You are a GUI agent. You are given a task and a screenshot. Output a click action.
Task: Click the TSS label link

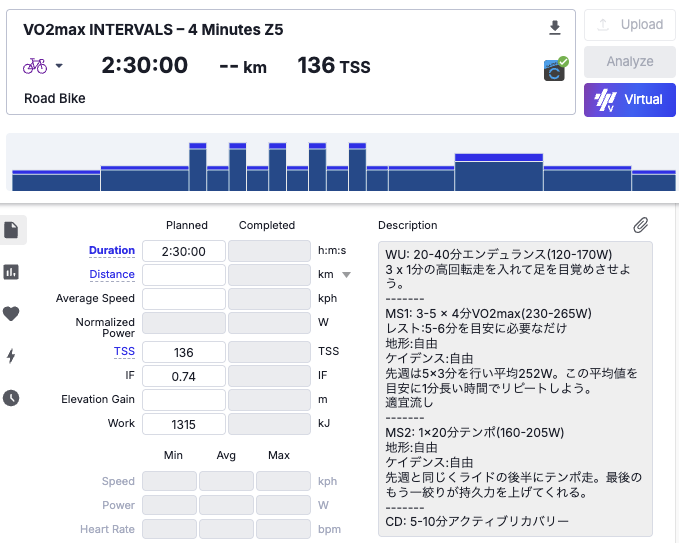pos(124,351)
